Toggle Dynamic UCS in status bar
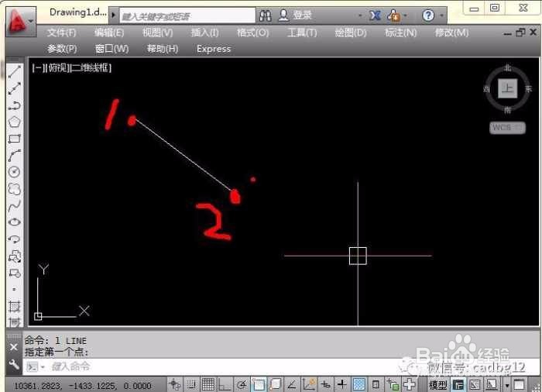The image size is (542, 392). pos(309,384)
